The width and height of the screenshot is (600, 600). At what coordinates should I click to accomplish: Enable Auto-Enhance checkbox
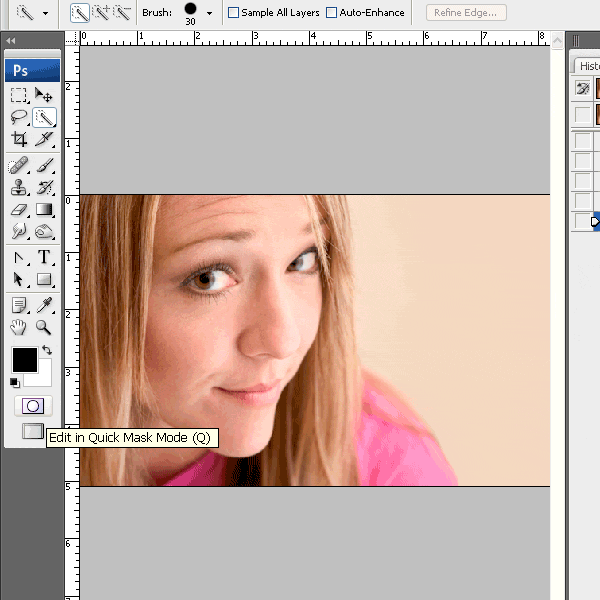click(331, 13)
